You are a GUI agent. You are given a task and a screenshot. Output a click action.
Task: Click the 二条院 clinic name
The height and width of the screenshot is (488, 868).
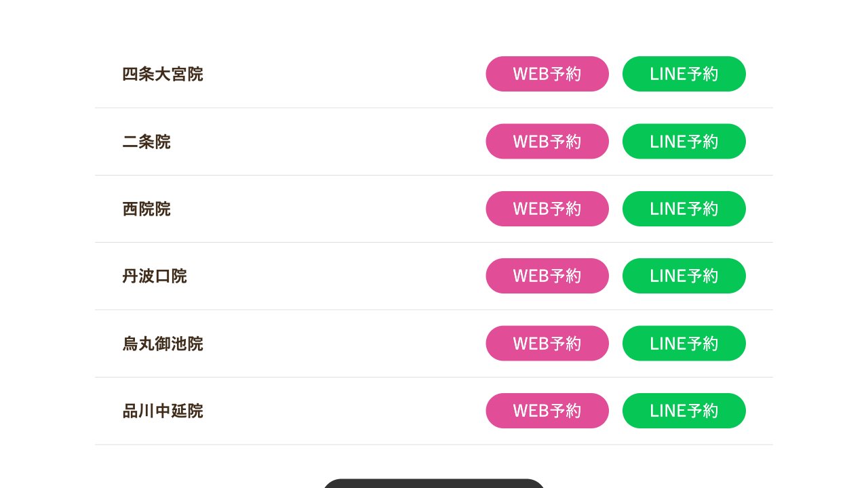[x=146, y=142]
